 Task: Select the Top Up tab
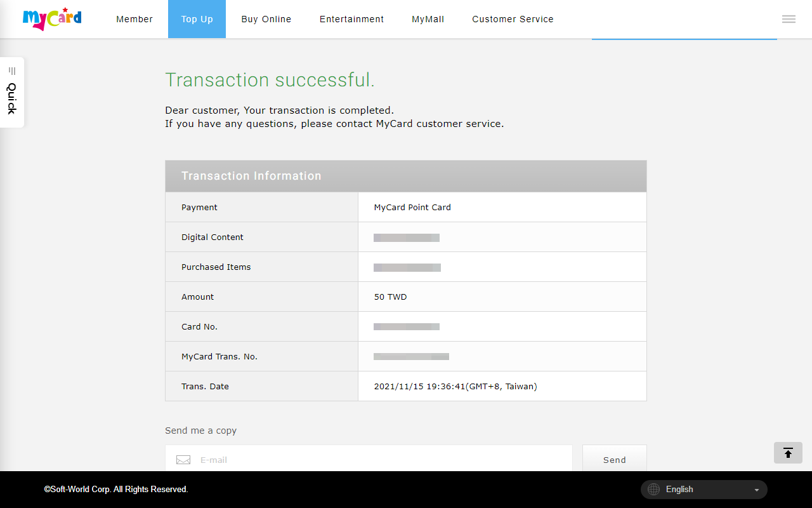(x=197, y=19)
